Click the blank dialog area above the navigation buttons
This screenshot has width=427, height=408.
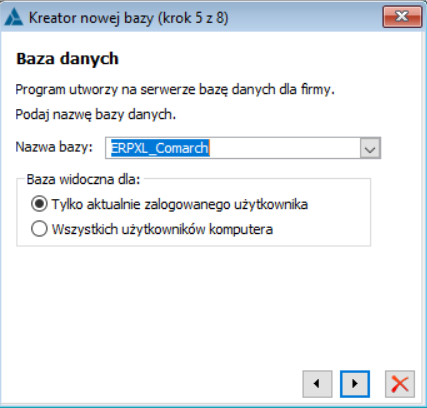pos(213,307)
